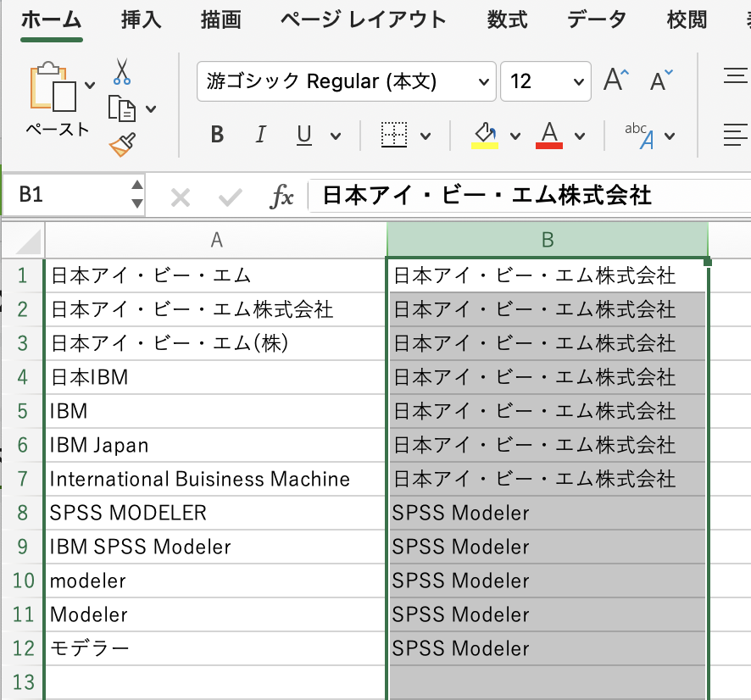Click the Copy icon
751x700 pixels.
point(121,106)
